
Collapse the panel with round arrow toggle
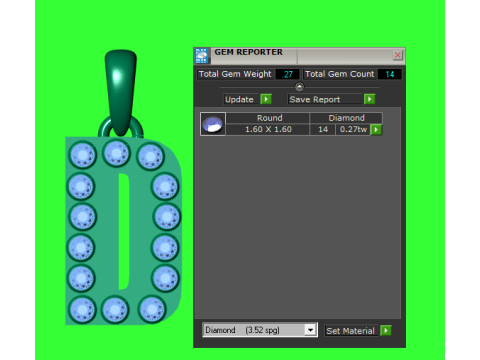(299, 87)
